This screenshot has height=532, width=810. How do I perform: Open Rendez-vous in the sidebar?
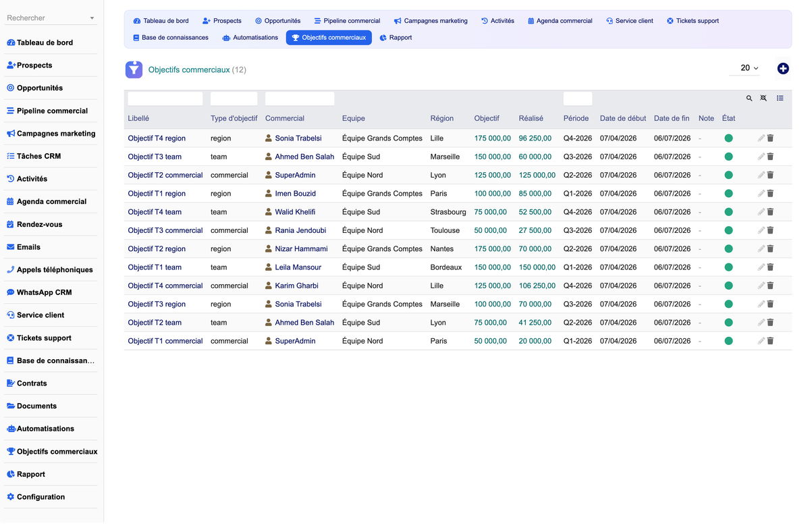click(x=51, y=224)
